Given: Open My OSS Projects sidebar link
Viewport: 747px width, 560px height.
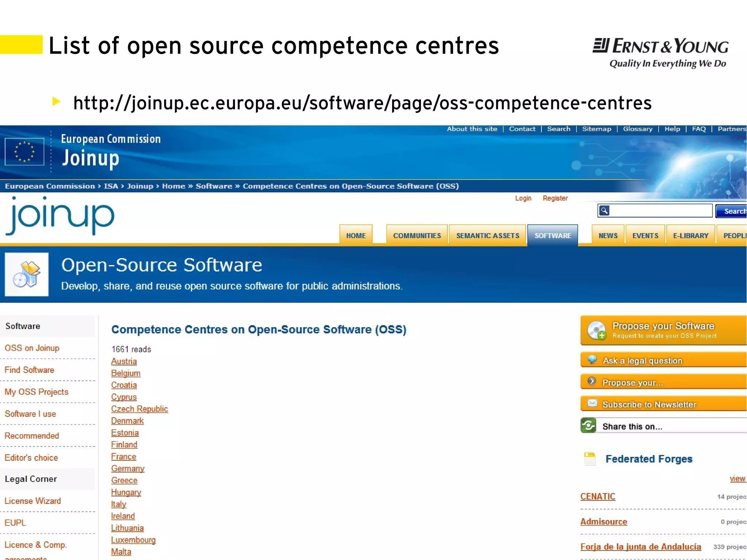Looking at the screenshot, I should pos(36,392).
